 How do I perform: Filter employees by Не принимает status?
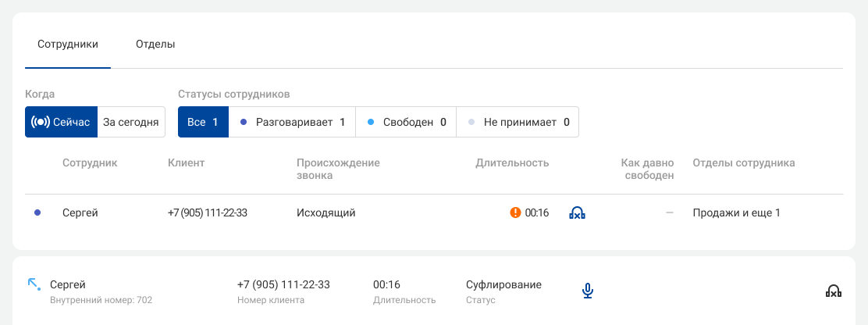[x=518, y=122]
